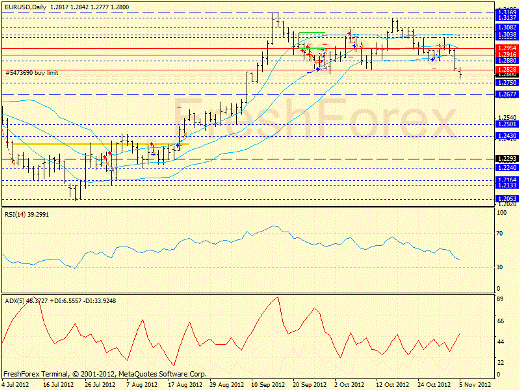Click the 44 value on ADX scale

[x=500, y=342]
